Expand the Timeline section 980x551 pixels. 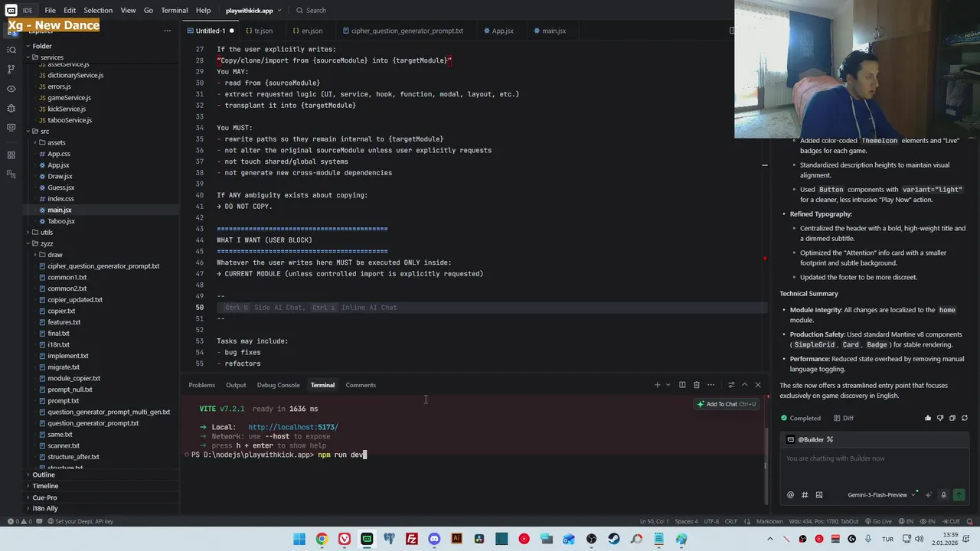click(44, 486)
